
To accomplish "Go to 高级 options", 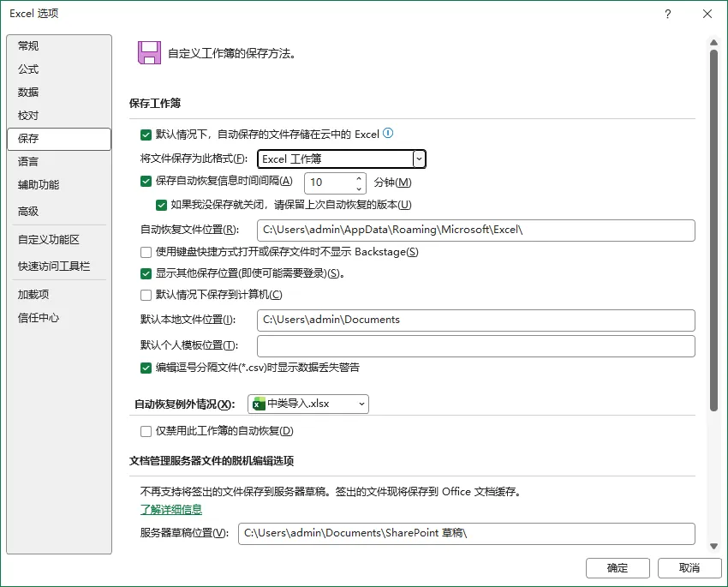I will click(x=59, y=212).
